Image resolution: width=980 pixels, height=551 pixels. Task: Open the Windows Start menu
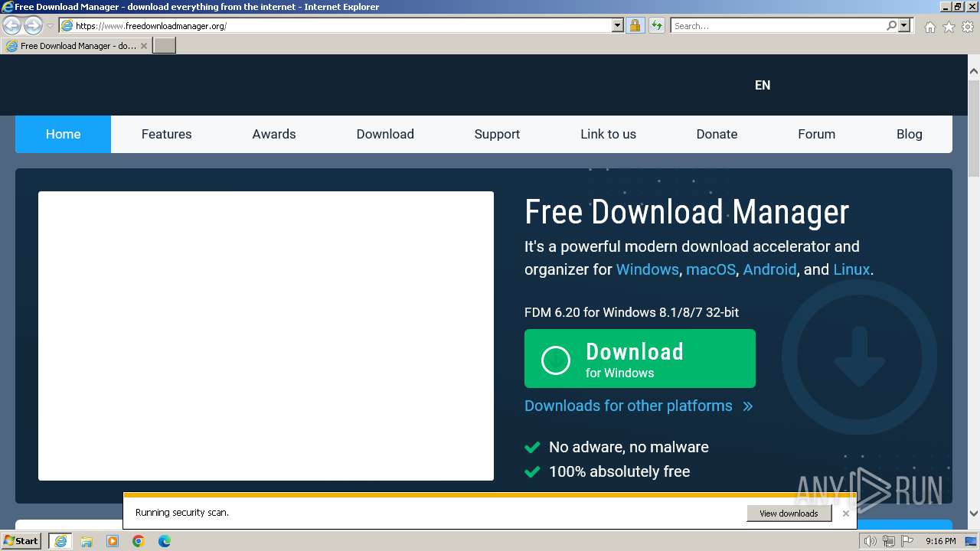21,541
